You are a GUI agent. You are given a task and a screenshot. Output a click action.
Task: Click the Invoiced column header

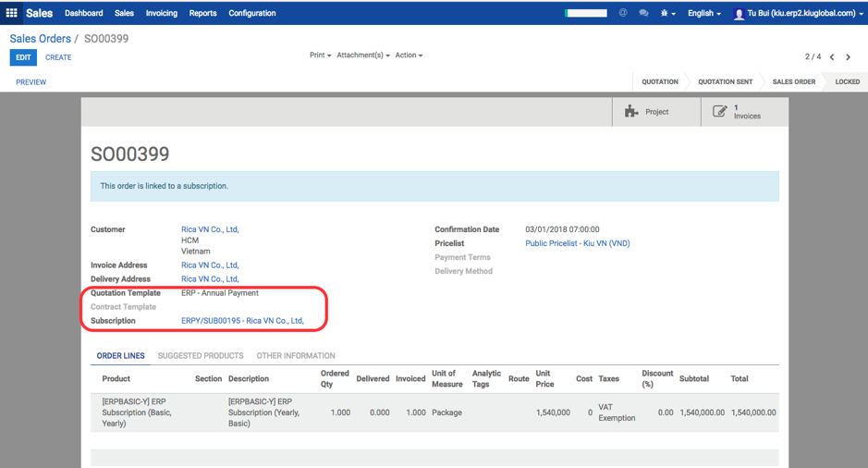(410, 379)
